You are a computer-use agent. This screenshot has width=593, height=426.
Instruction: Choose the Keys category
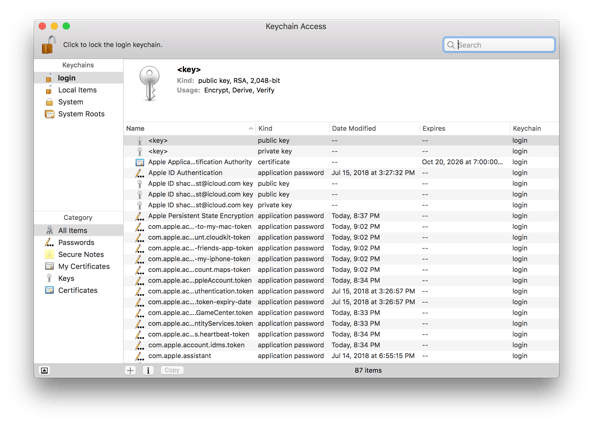pos(78,278)
